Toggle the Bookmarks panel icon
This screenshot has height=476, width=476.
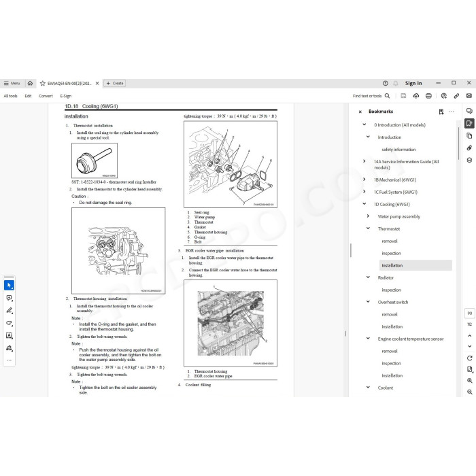(x=469, y=123)
